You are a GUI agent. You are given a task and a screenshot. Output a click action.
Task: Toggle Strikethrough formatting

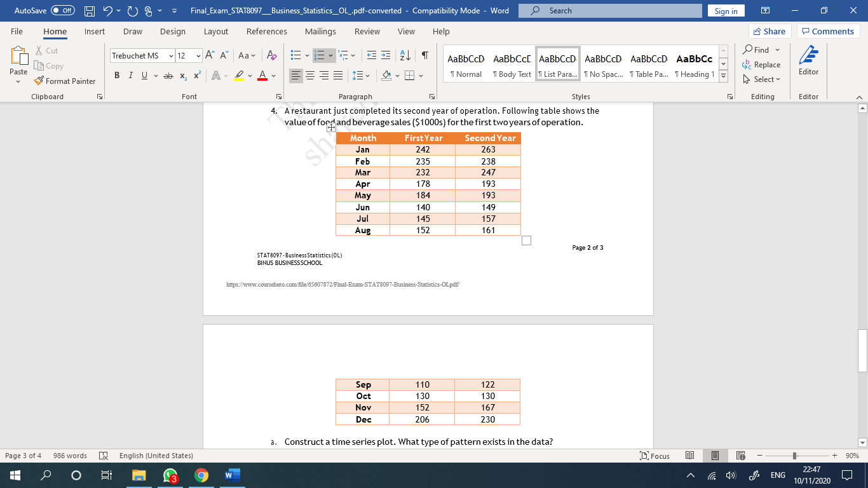click(168, 76)
